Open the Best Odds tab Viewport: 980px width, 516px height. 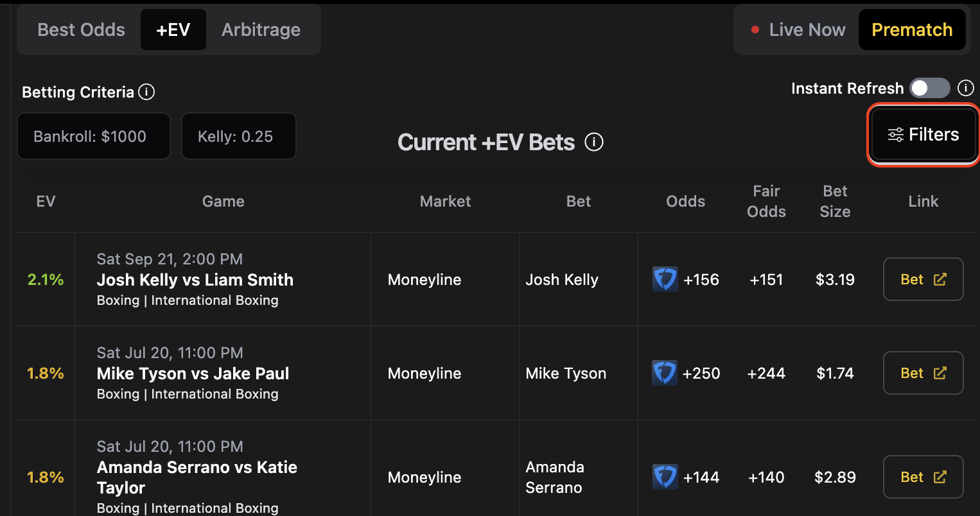82,30
